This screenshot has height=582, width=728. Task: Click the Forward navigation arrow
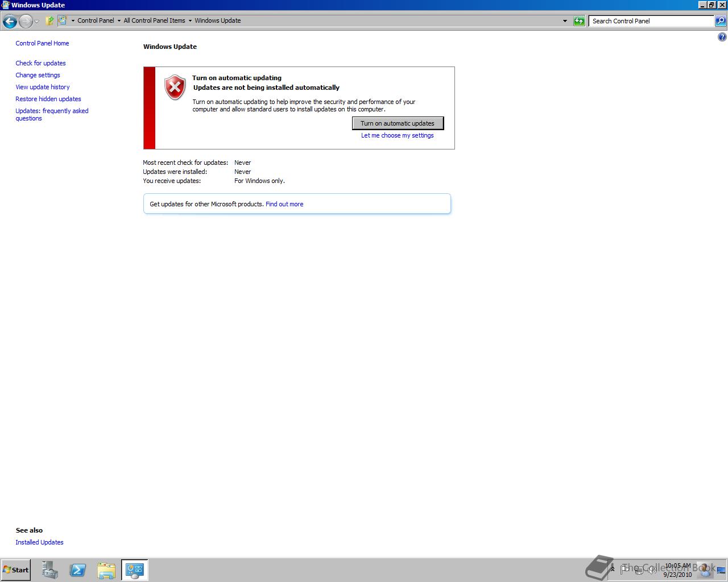click(26, 22)
